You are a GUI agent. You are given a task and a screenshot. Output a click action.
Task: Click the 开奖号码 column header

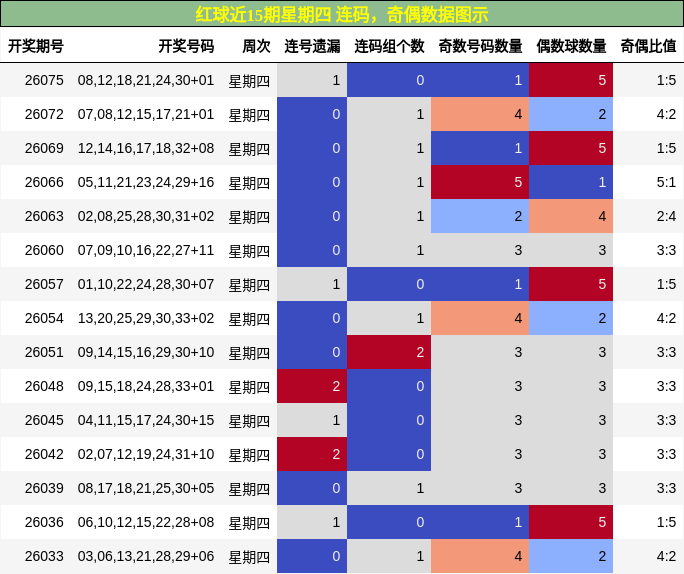pos(186,46)
